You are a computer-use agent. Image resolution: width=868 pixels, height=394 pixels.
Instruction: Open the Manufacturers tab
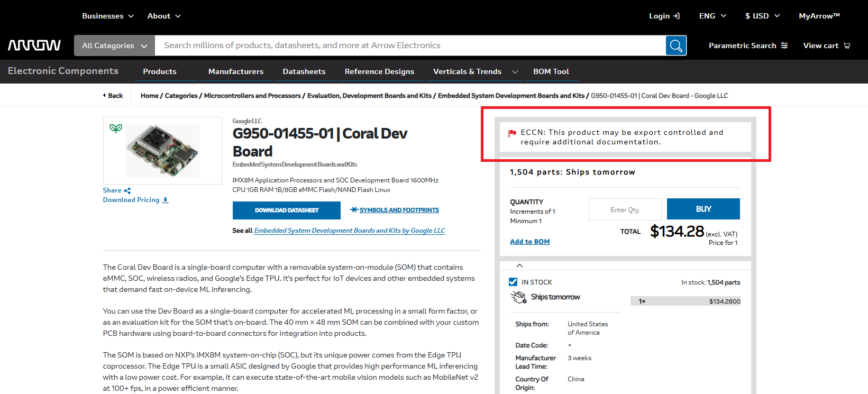[x=236, y=71]
